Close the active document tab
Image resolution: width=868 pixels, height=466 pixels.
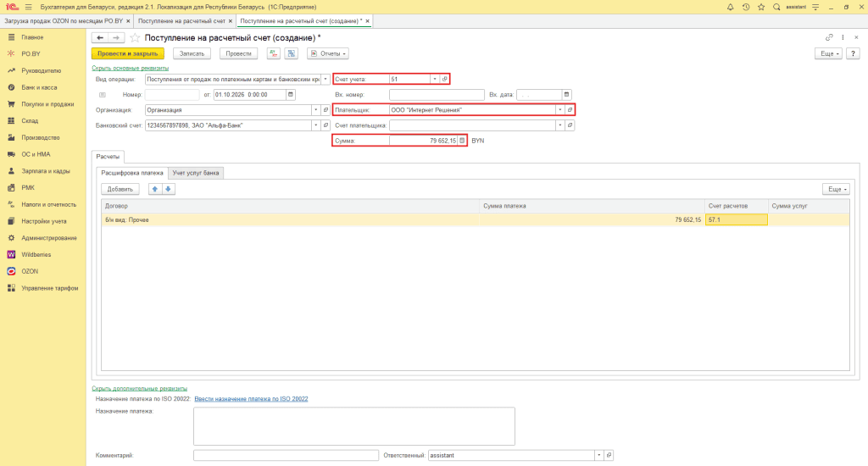[367, 21]
